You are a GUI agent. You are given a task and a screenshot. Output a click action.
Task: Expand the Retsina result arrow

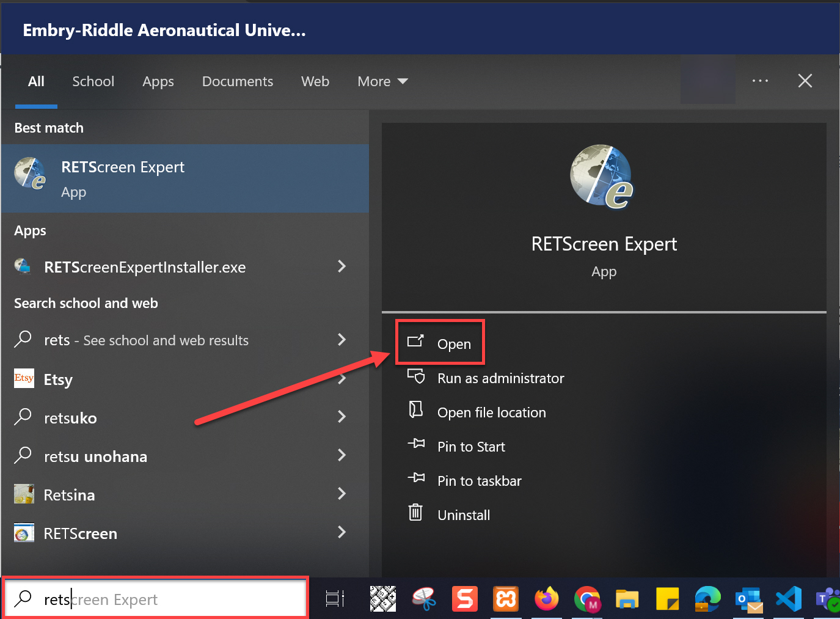pyautogui.click(x=341, y=493)
